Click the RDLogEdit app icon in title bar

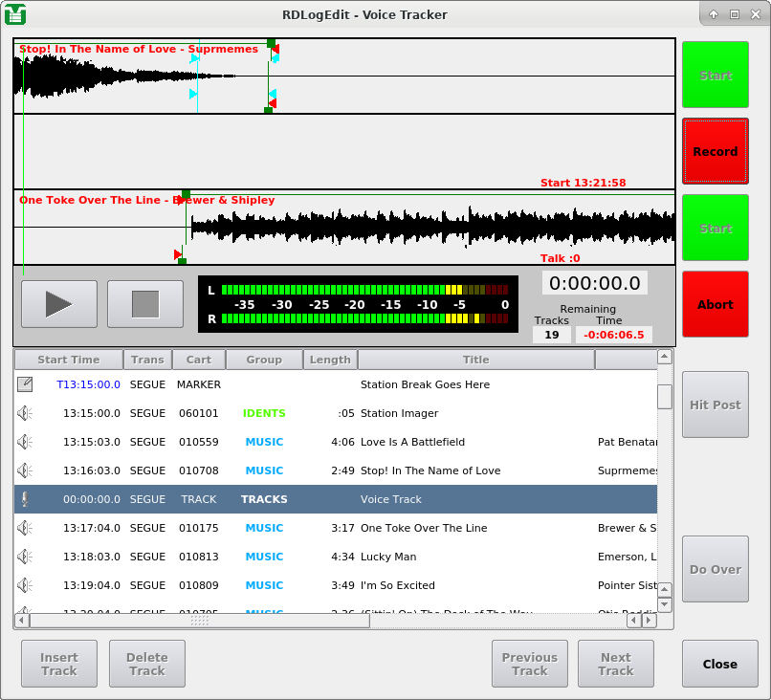(x=15, y=14)
